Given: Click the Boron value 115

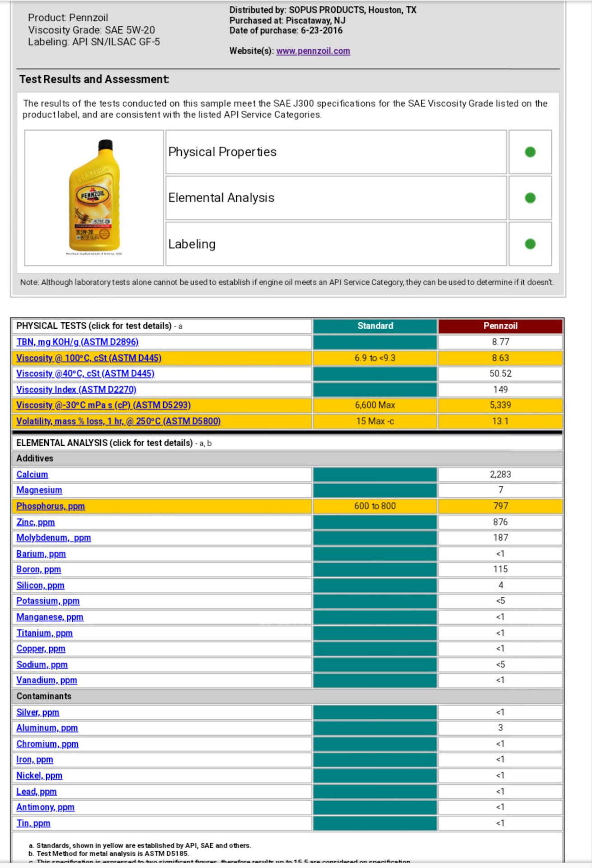Looking at the screenshot, I should point(500,570).
